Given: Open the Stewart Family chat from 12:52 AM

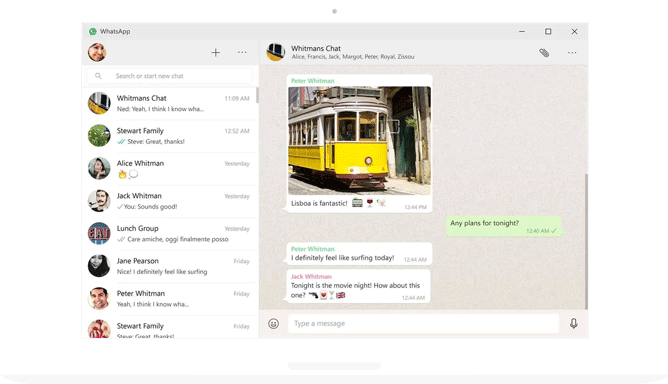Looking at the screenshot, I should pos(170,136).
